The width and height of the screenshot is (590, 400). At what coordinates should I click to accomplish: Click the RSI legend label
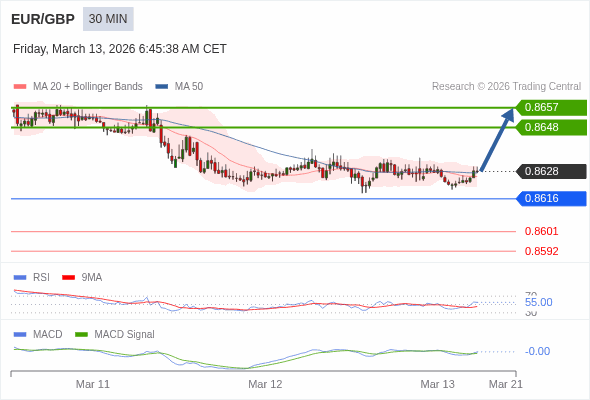[x=41, y=278]
